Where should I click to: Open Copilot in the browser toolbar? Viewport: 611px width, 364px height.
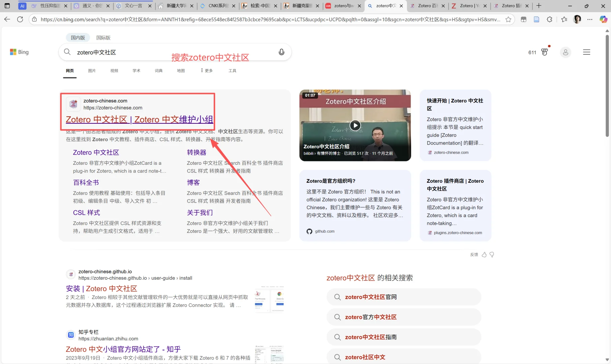tap(603, 19)
